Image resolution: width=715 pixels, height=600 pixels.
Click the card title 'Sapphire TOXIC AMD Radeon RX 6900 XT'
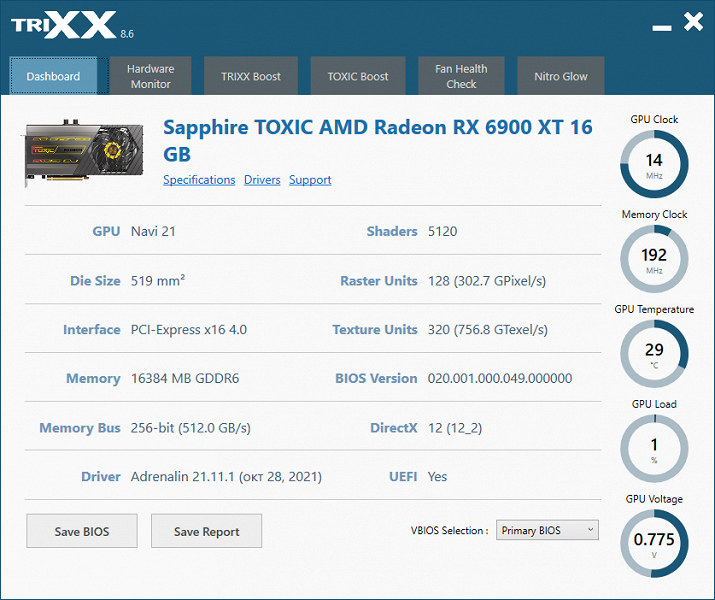378,140
